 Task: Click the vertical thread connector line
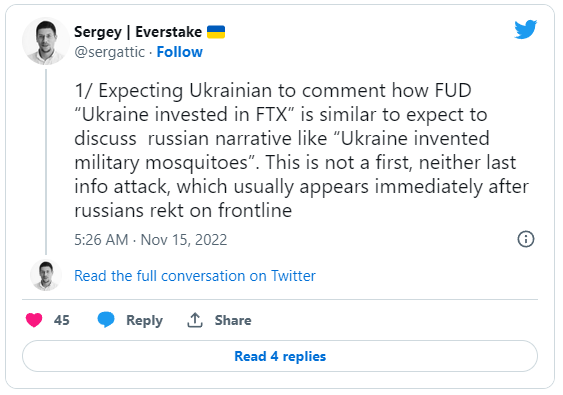pyautogui.click(x=46, y=162)
